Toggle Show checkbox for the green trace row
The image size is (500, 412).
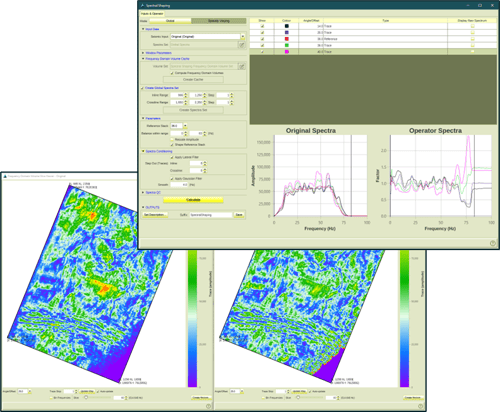pyautogui.click(x=262, y=45)
